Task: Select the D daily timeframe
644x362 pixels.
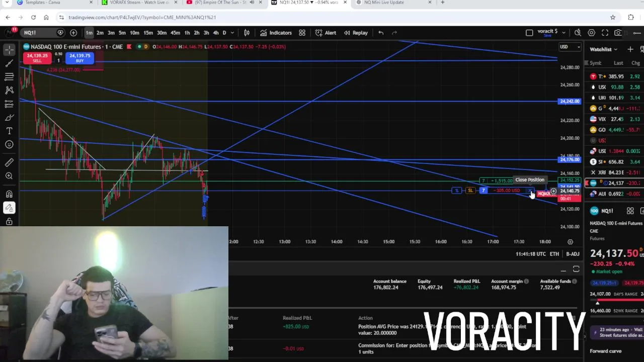Action: 224,33
